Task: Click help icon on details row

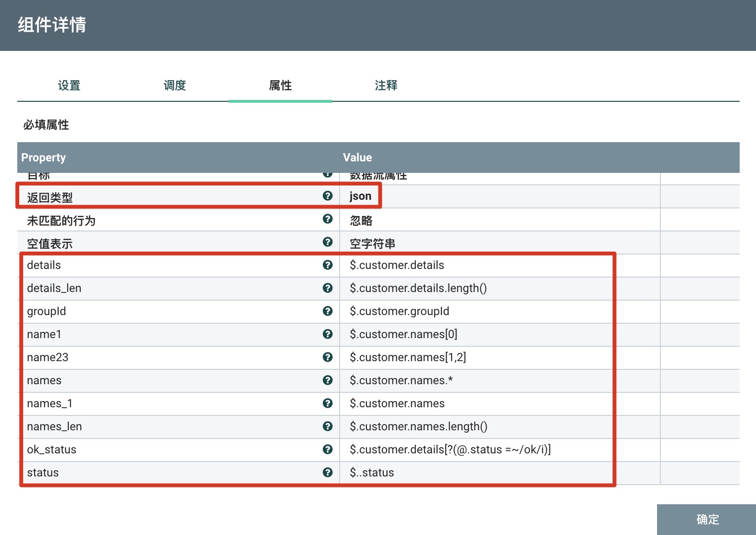Action: [328, 265]
